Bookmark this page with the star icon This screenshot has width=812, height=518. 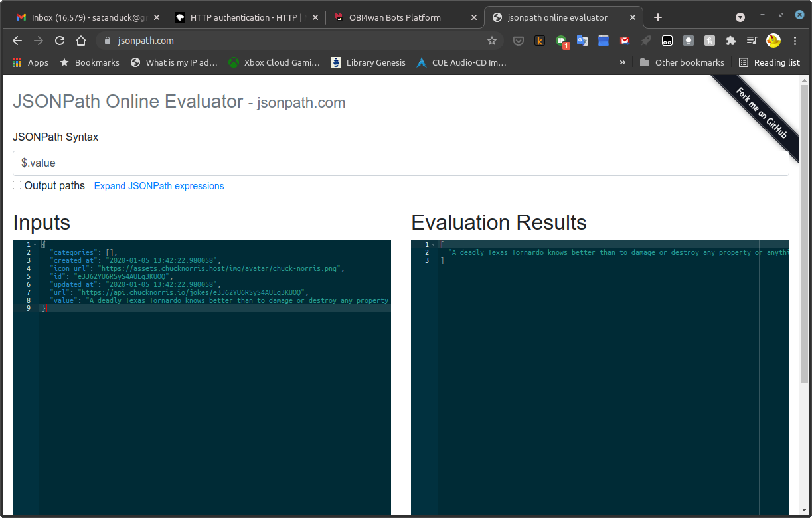click(x=492, y=41)
